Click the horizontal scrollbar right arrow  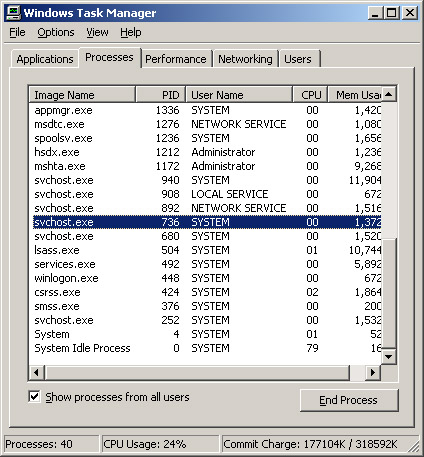tap(373, 372)
